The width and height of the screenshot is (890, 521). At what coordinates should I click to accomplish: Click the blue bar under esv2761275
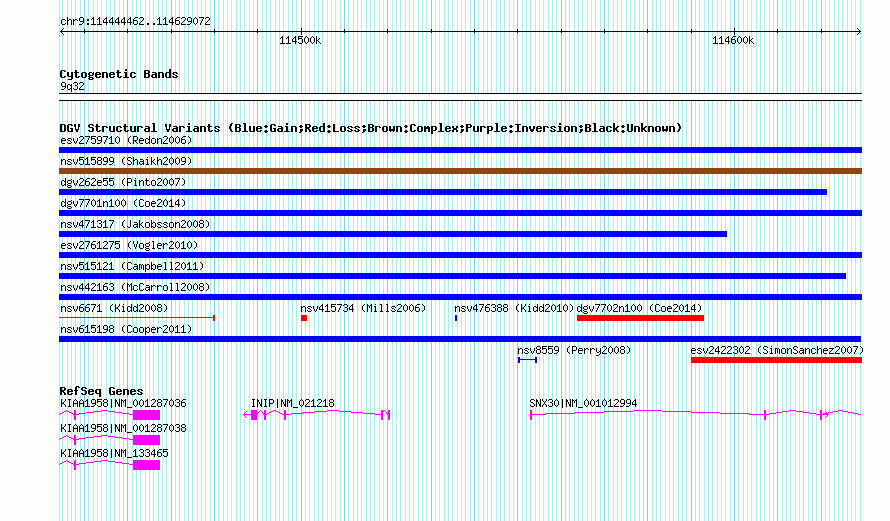460,255
